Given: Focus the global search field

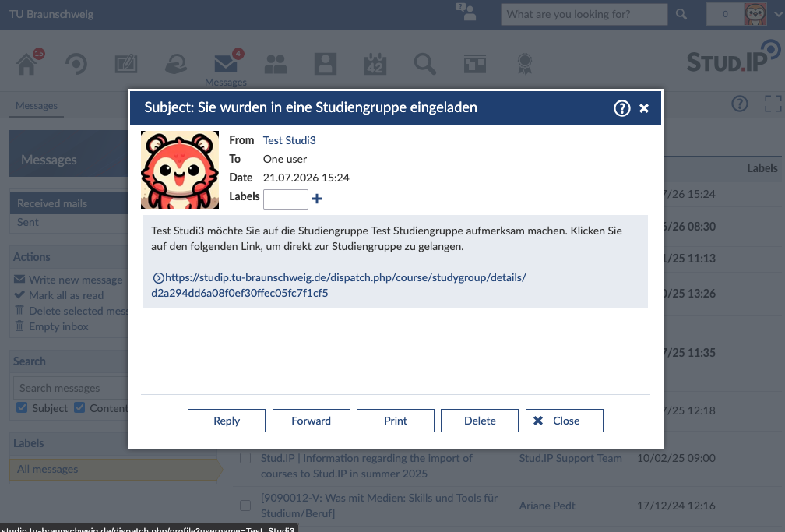Looking at the screenshot, I should point(584,14).
